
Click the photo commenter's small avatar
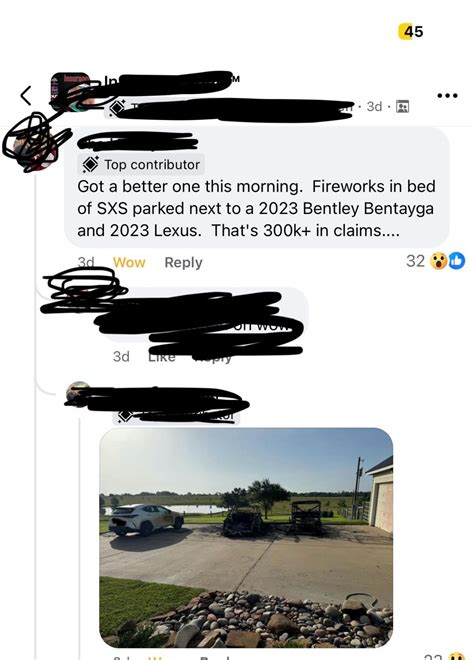[78, 394]
